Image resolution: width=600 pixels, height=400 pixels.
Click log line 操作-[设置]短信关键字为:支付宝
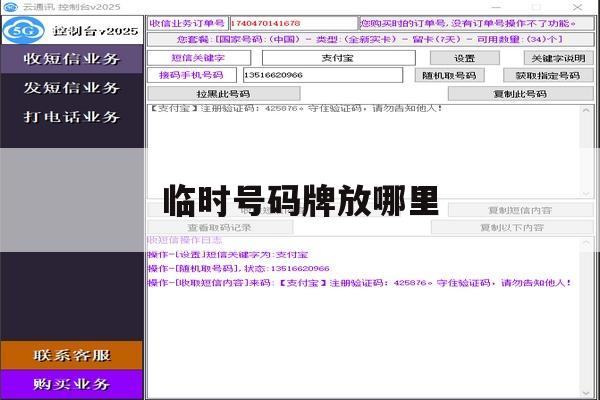point(228,255)
